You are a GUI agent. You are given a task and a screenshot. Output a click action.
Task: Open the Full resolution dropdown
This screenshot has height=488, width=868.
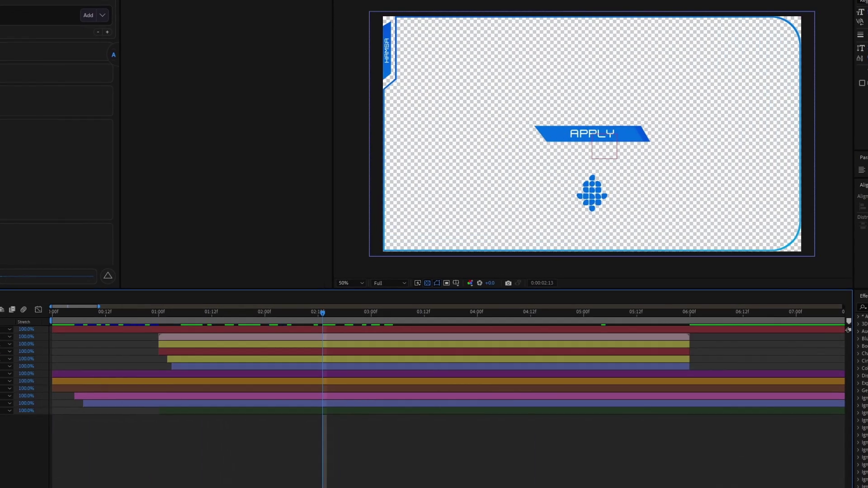[390, 283]
